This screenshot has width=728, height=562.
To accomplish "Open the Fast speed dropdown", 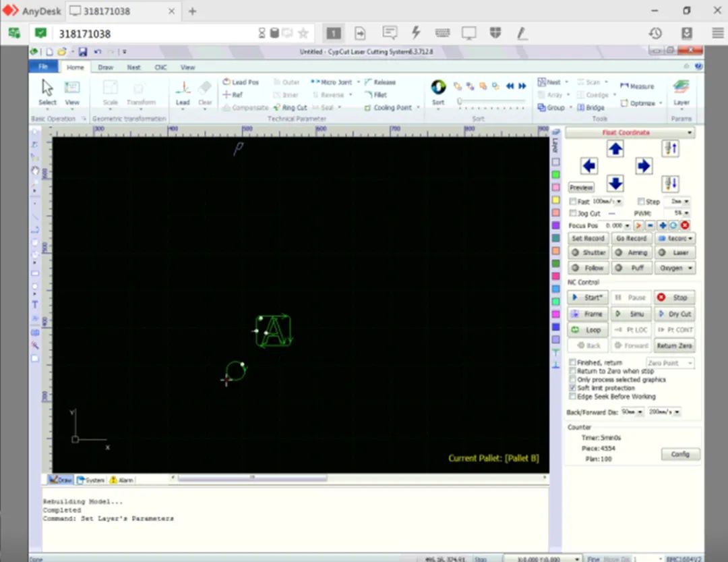I will tap(619, 201).
